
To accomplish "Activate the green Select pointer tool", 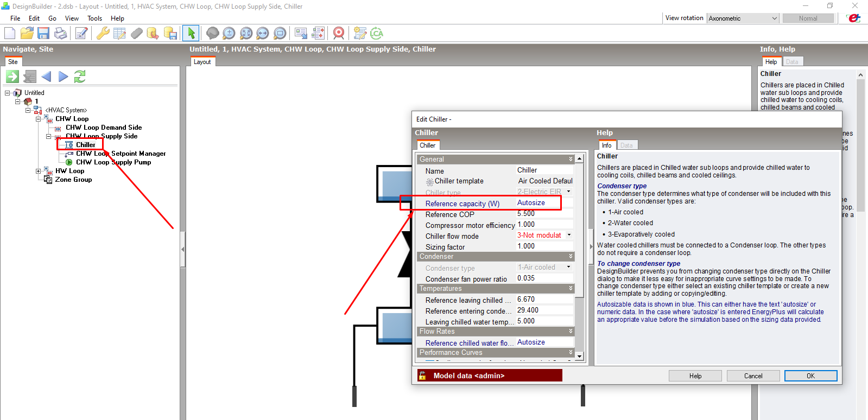I will click(x=191, y=33).
